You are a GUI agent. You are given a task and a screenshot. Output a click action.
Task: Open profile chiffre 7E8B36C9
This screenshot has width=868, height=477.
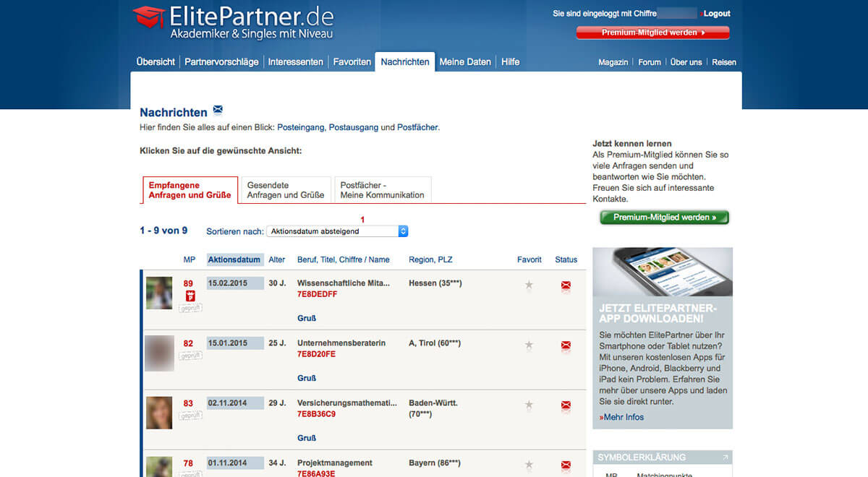(316, 414)
